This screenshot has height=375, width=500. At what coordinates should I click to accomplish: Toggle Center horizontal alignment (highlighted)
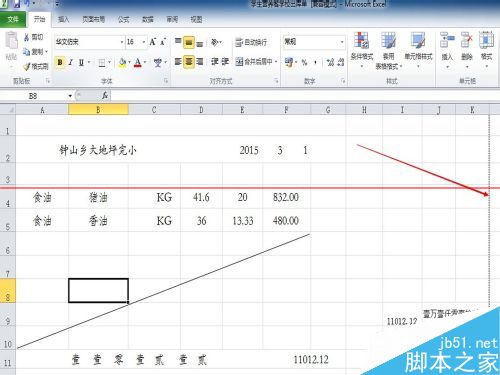189,62
